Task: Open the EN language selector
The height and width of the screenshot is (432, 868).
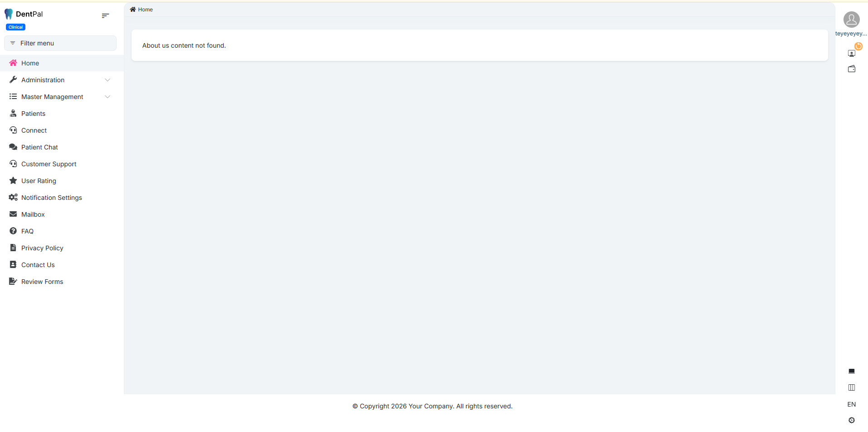Action: [852, 404]
